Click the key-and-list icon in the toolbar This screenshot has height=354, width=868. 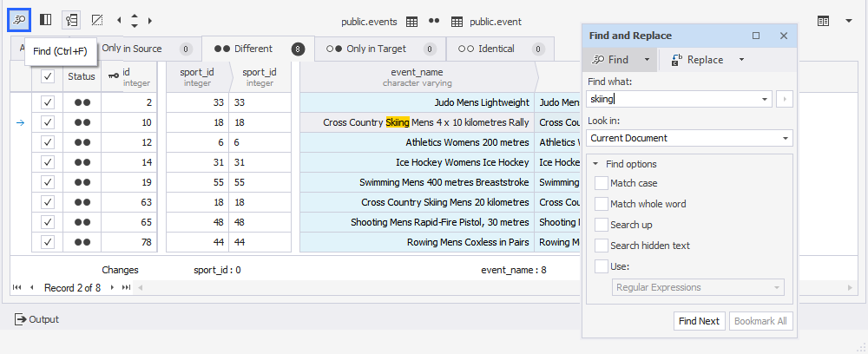71,19
